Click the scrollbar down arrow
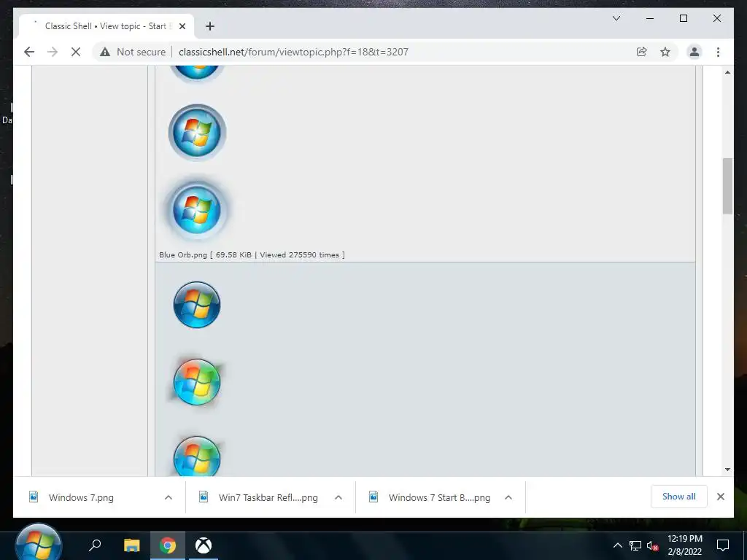The image size is (747, 560). tap(727, 470)
